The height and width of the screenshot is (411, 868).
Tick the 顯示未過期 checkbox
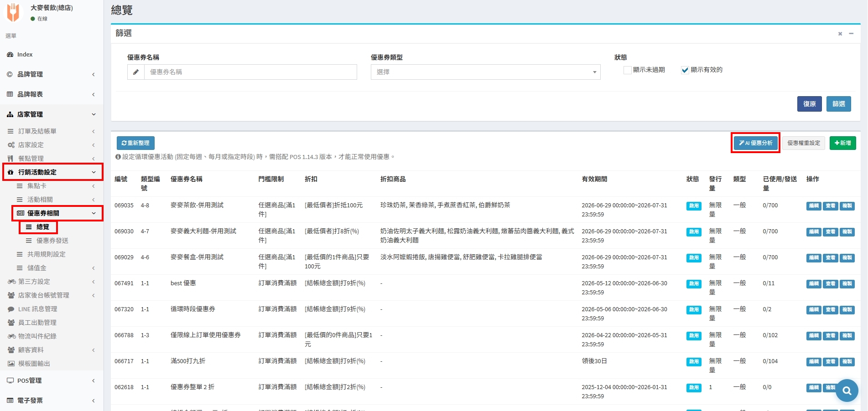coord(628,70)
